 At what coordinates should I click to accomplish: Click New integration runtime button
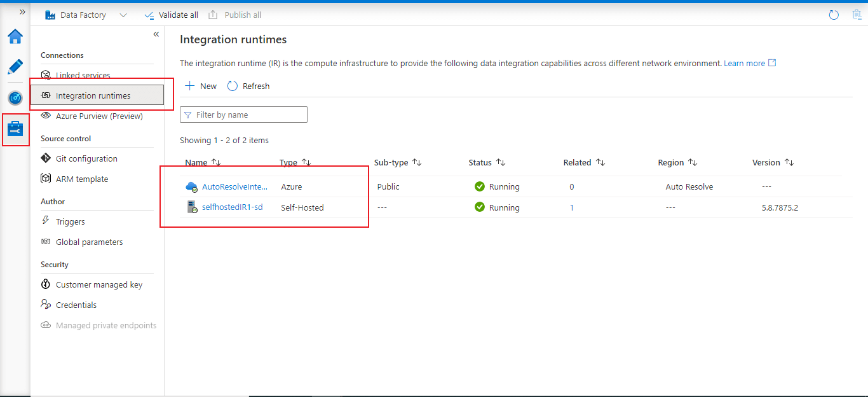click(x=201, y=86)
